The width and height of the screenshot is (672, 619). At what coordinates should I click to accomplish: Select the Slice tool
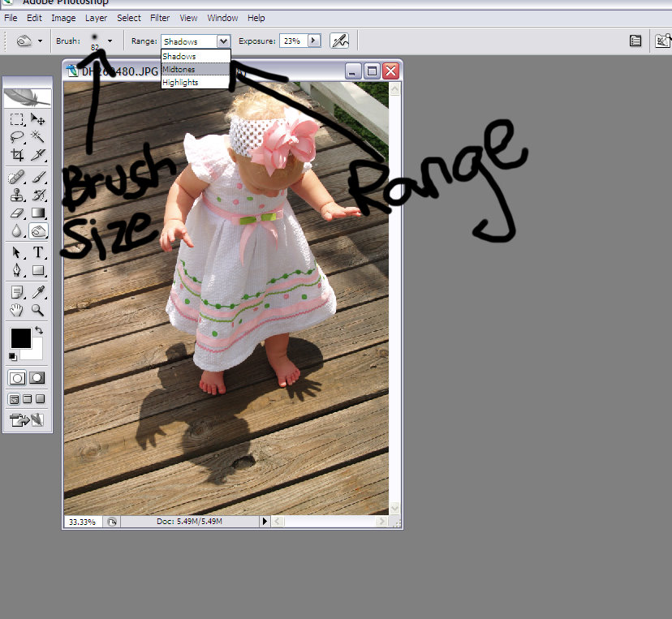(37, 155)
